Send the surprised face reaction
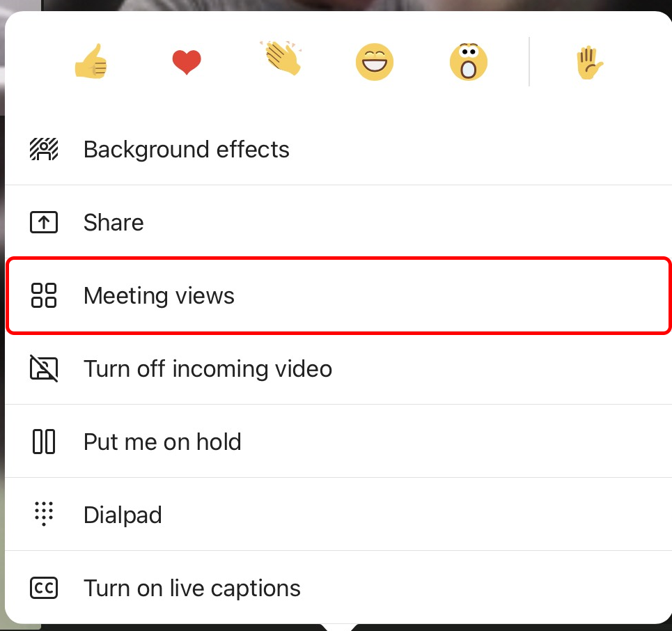The width and height of the screenshot is (672, 631). (x=469, y=61)
